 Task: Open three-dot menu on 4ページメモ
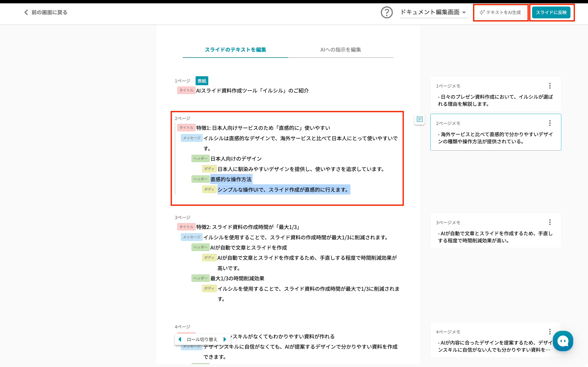[550, 331]
